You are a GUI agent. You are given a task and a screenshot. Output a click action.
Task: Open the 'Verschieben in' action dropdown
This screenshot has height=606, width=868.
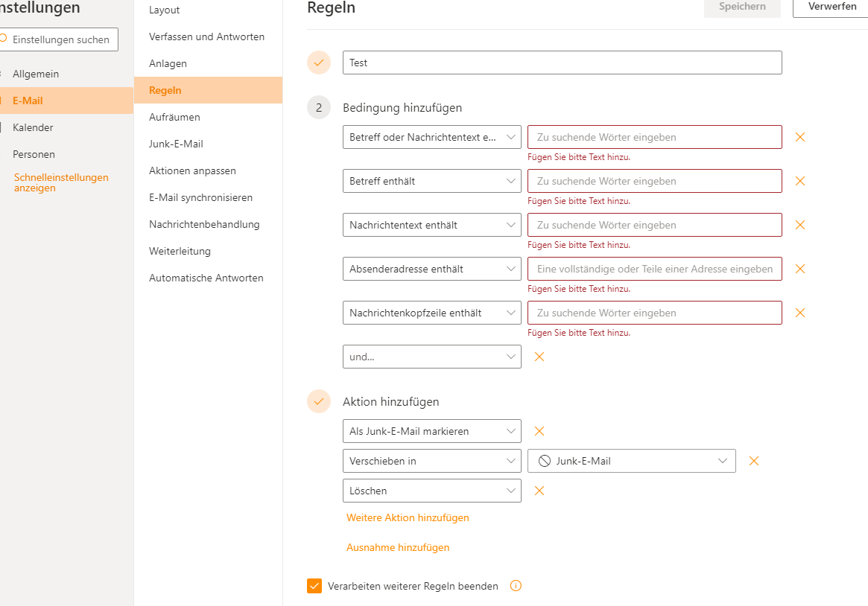(x=432, y=461)
